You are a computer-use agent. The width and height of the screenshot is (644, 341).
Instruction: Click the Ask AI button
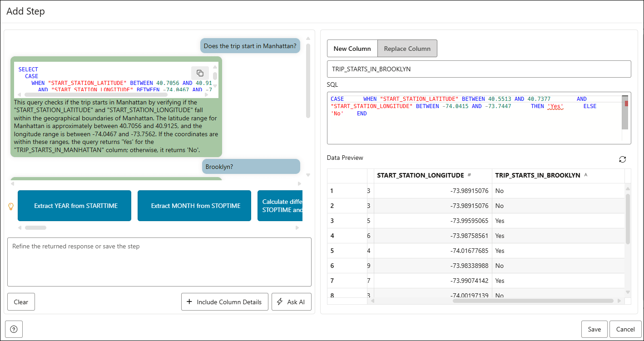pos(291,302)
